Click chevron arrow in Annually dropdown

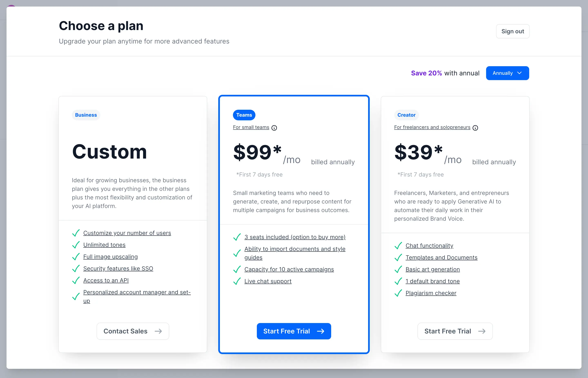click(x=519, y=73)
